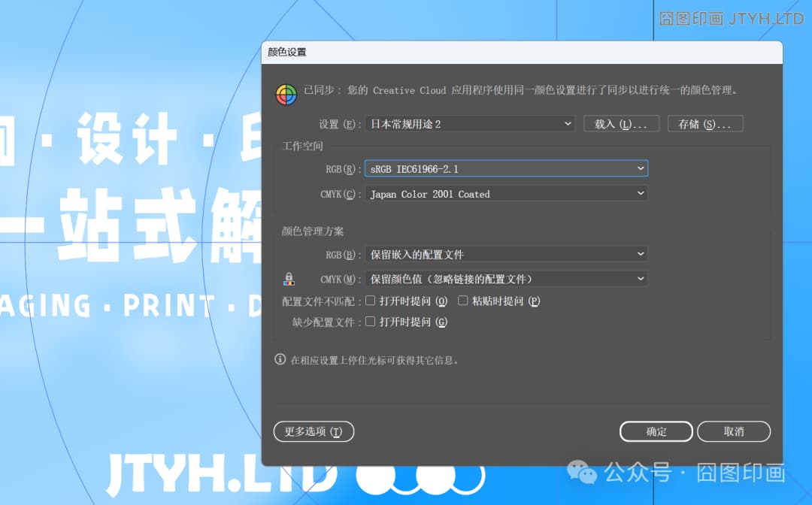Click the 工作空间 section label
The image size is (812, 505).
[302, 146]
